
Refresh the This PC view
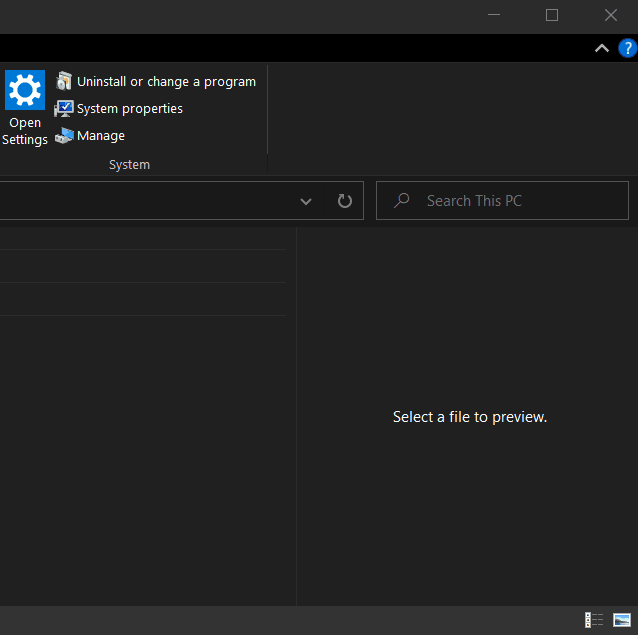pos(345,201)
